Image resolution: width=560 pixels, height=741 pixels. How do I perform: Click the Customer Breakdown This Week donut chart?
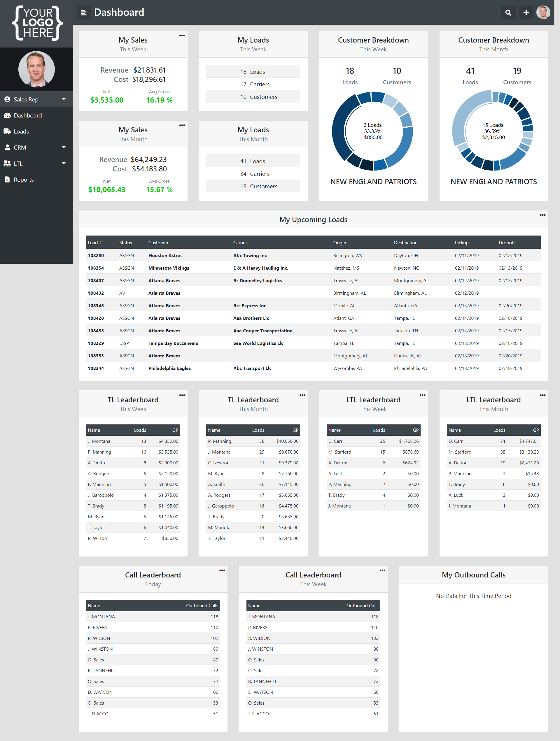click(373, 131)
